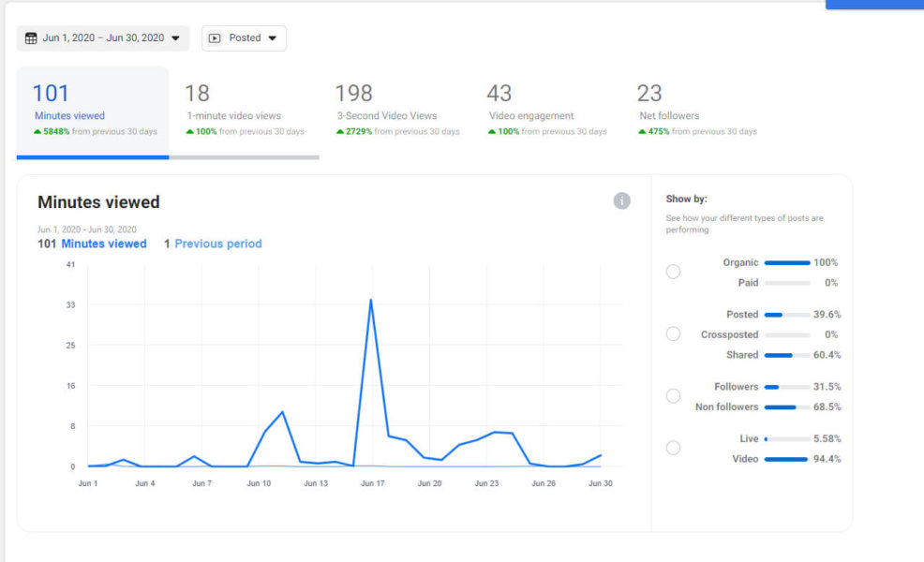Screen dimensions: 924x562
Task: Click the blue Minutes viewed legend label
Action: tap(104, 244)
